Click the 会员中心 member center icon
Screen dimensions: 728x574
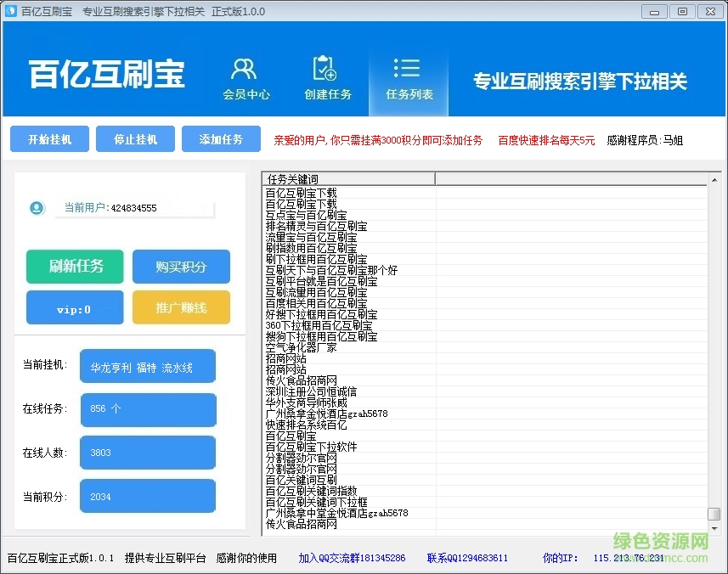pyautogui.click(x=245, y=68)
